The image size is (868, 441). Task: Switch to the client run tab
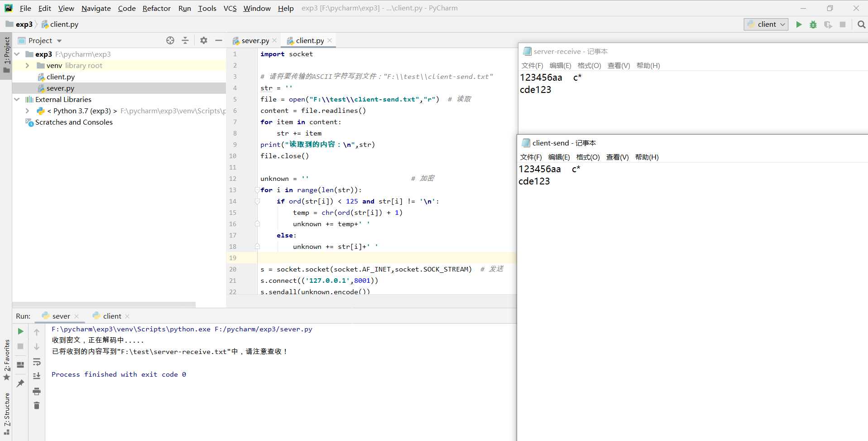pos(112,316)
